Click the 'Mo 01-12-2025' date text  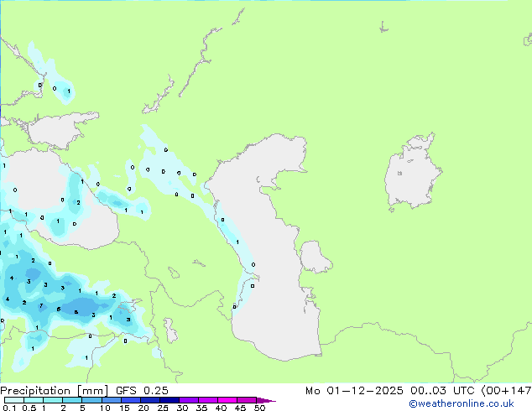(x=354, y=391)
